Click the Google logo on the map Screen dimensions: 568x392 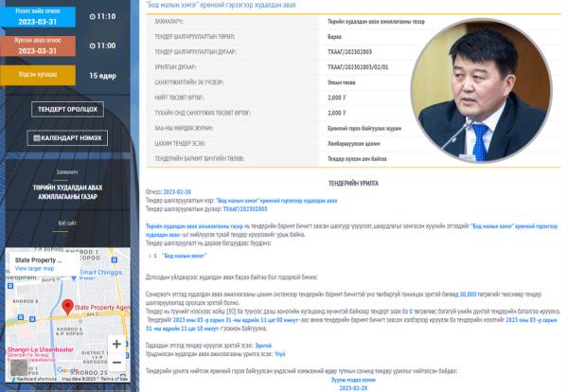(x=67, y=370)
